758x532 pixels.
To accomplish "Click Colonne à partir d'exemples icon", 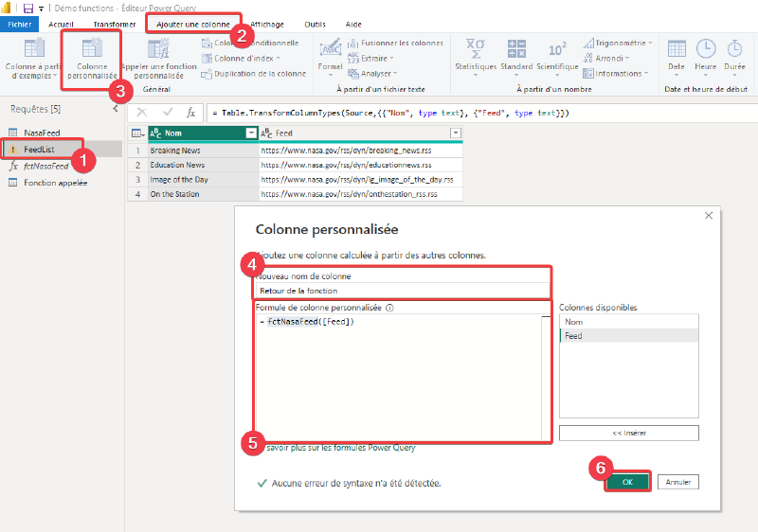I will tap(34, 48).
